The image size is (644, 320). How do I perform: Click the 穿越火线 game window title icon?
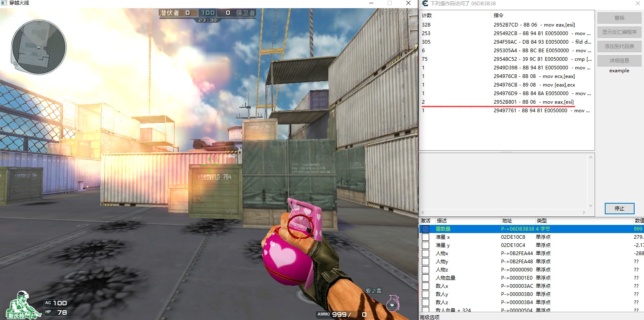tap(4, 3)
